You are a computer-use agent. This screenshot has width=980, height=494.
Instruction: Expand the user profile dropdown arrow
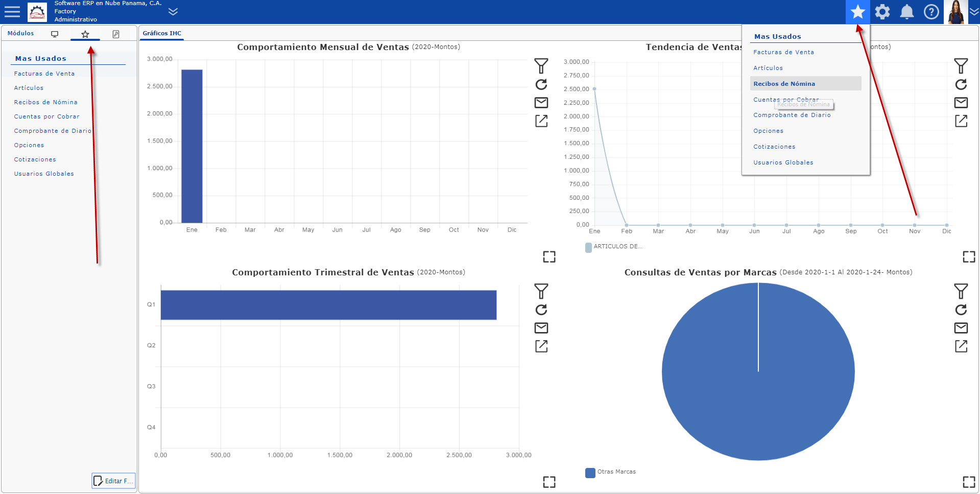973,12
